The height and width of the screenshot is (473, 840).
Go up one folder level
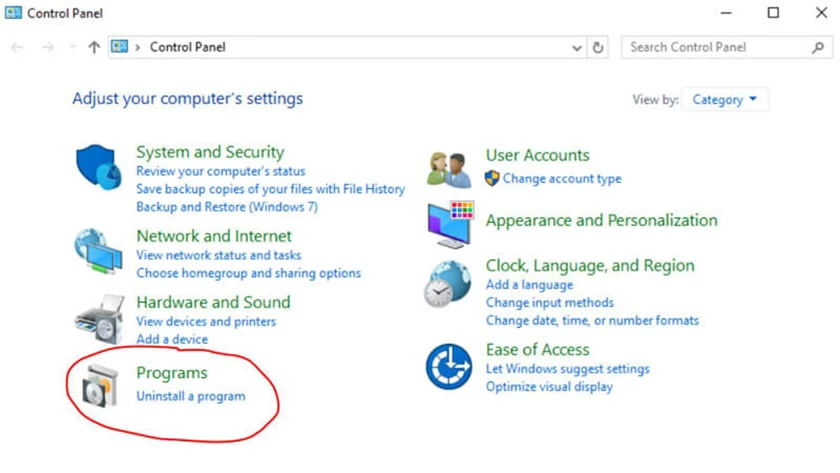(x=94, y=48)
